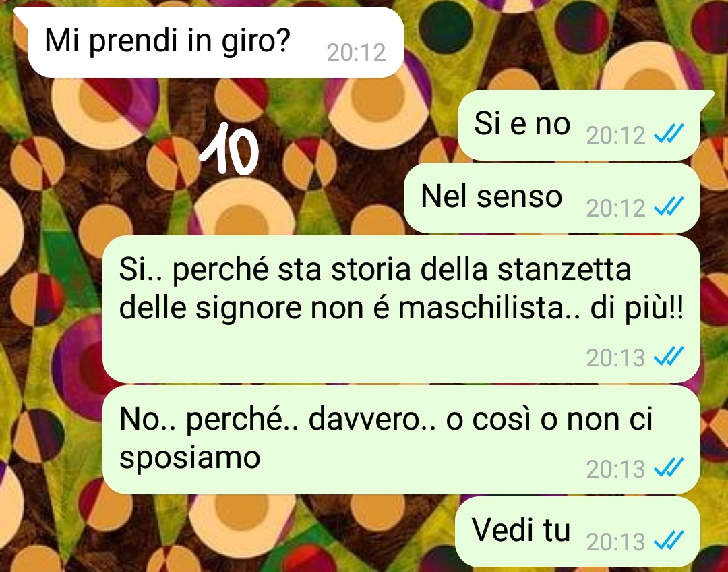The width and height of the screenshot is (728, 572).
Task: Click the blue double check on the maschilista message
Action: pos(669,357)
